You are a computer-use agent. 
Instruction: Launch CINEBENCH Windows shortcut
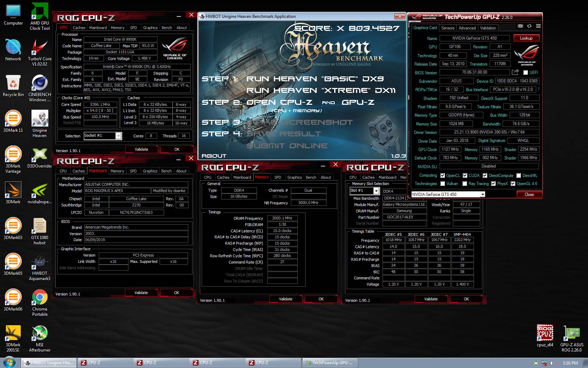[x=40, y=88]
